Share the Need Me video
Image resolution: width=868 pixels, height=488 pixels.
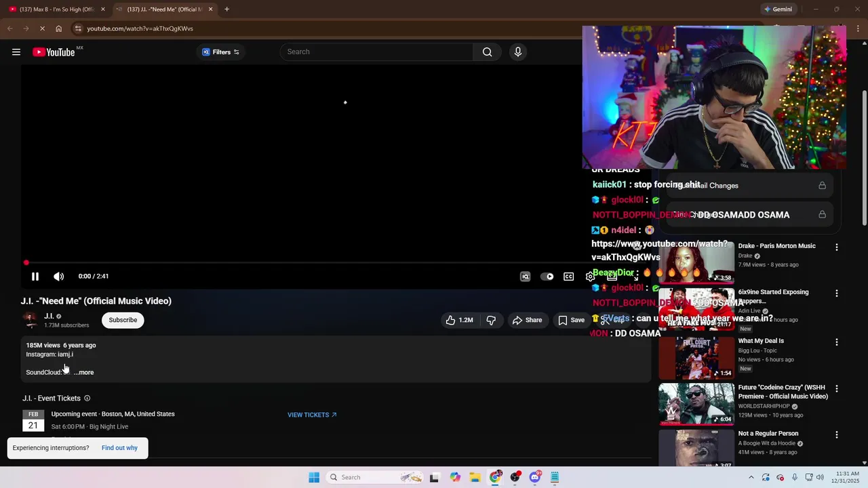[x=527, y=320]
